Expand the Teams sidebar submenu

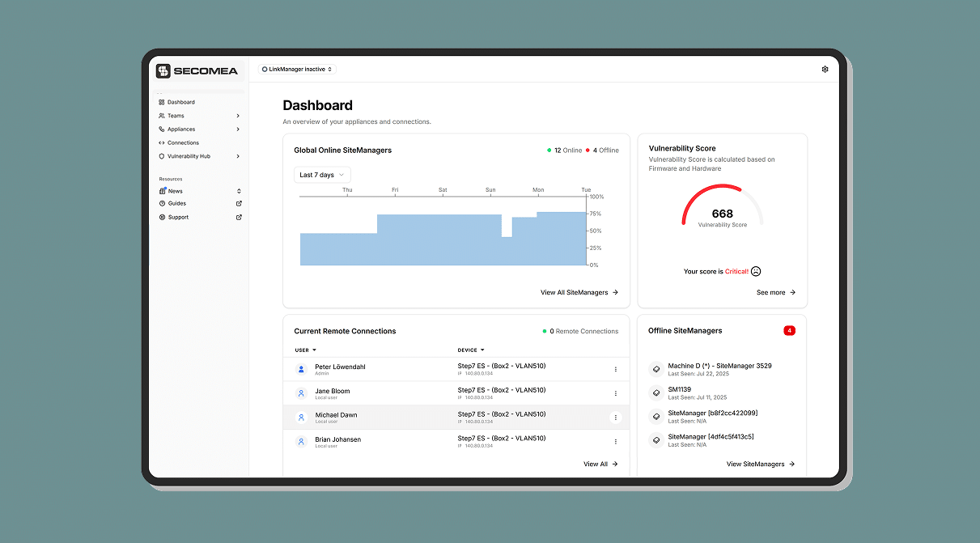pyautogui.click(x=238, y=116)
